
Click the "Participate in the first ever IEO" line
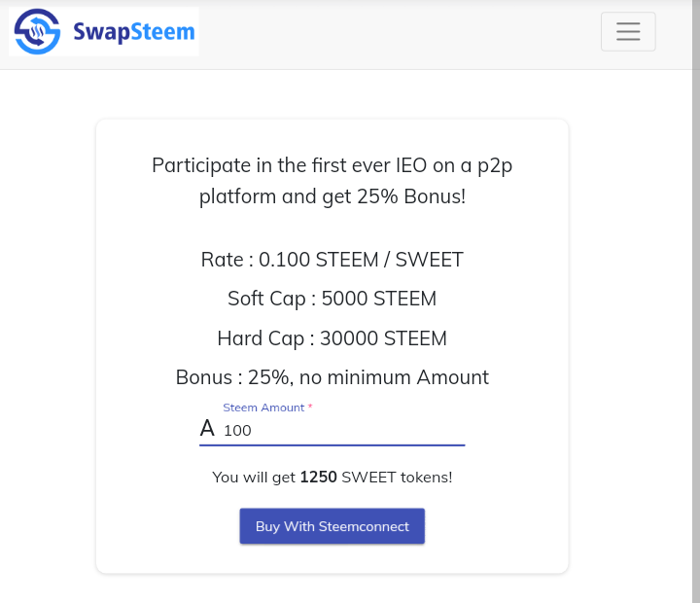[332, 165]
